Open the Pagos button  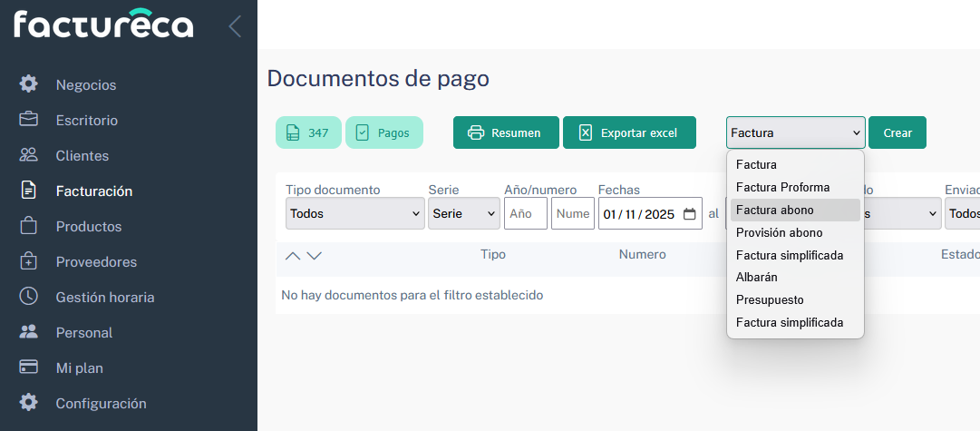pyautogui.click(x=384, y=132)
